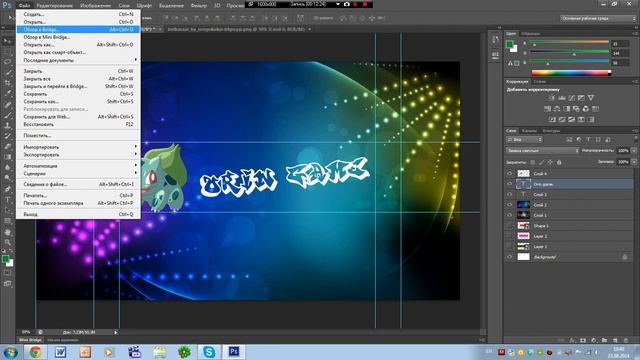The height and width of the screenshot is (360, 640).
Task: Show the Shape 1 layer
Action: [509, 226]
